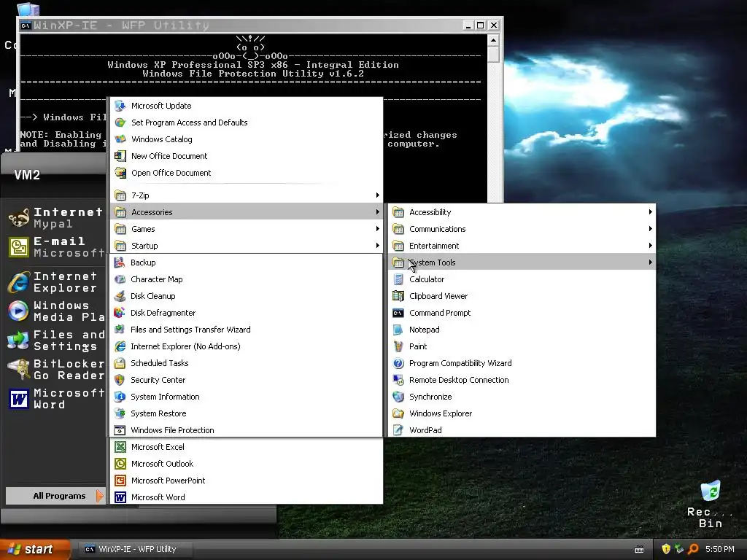Viewport: 747px width, 560px height.
Task: Click the Notepad icon
Action: (398, 330)
